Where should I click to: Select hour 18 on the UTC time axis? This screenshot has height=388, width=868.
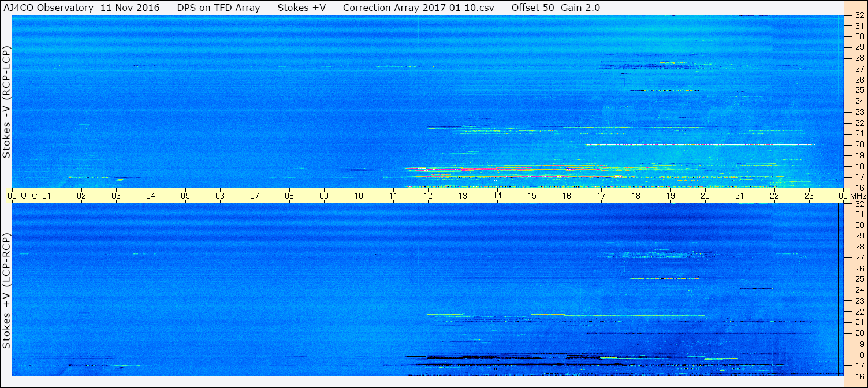(x=636, y=196)
